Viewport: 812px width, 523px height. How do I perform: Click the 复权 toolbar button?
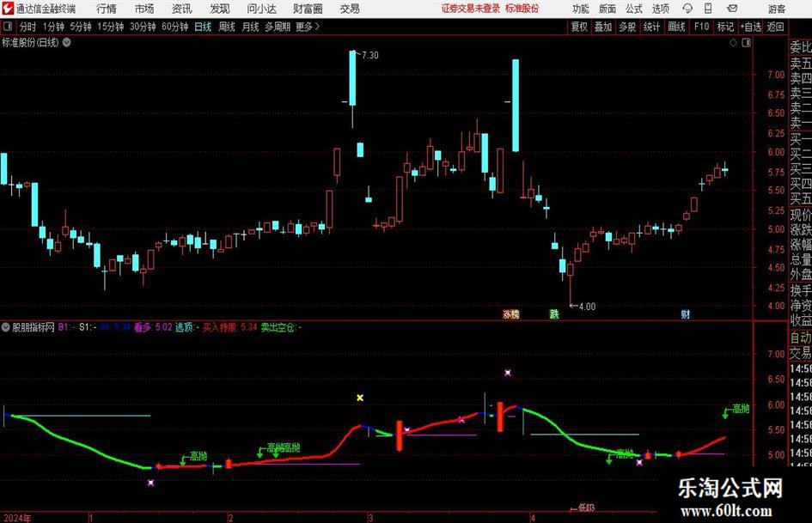click(x=579, y=27)
